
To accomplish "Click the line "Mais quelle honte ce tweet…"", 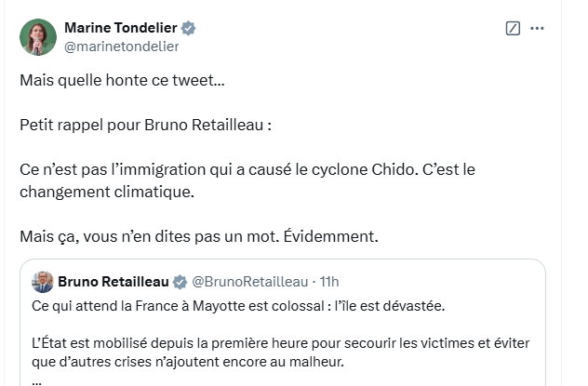I will pyautogui.click(x=122, y=80).
